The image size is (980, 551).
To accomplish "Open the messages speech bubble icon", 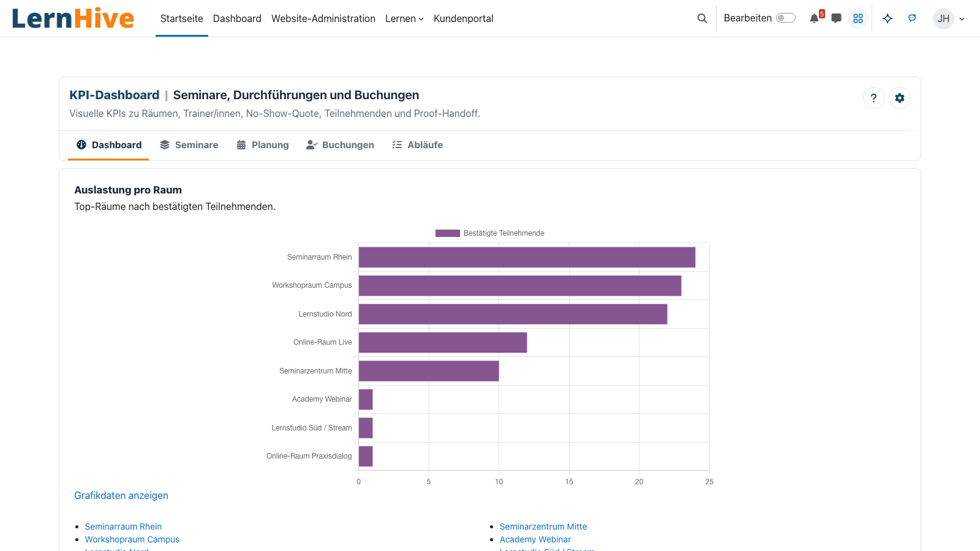I will (836, 18).
